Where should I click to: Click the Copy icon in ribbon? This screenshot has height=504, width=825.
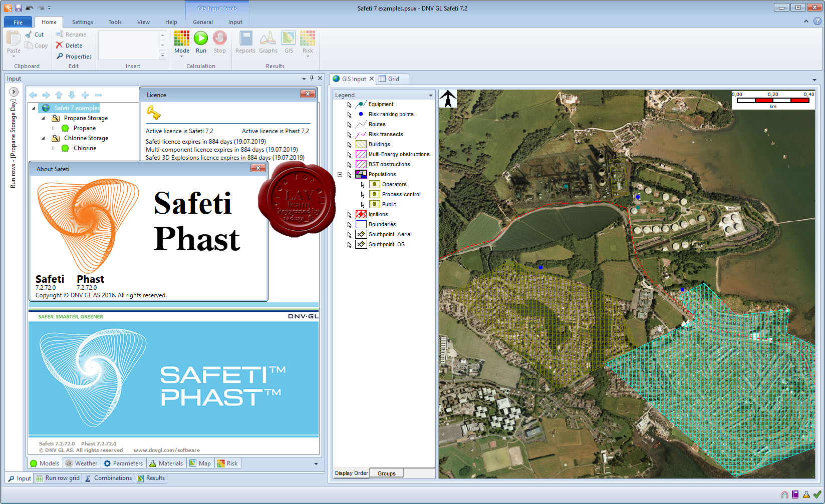[29, 46]
